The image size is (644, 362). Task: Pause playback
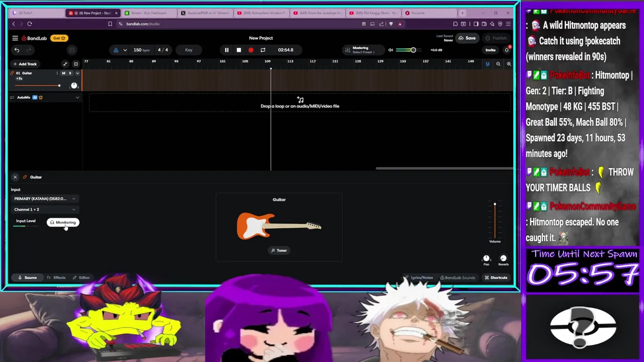pyautogui.click(x=226, y=50)
